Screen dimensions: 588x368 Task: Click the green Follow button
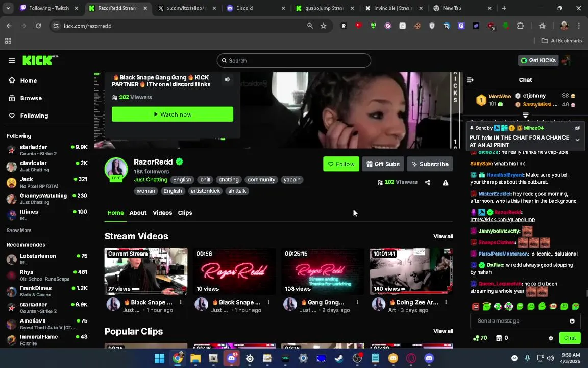pos(341,164)
